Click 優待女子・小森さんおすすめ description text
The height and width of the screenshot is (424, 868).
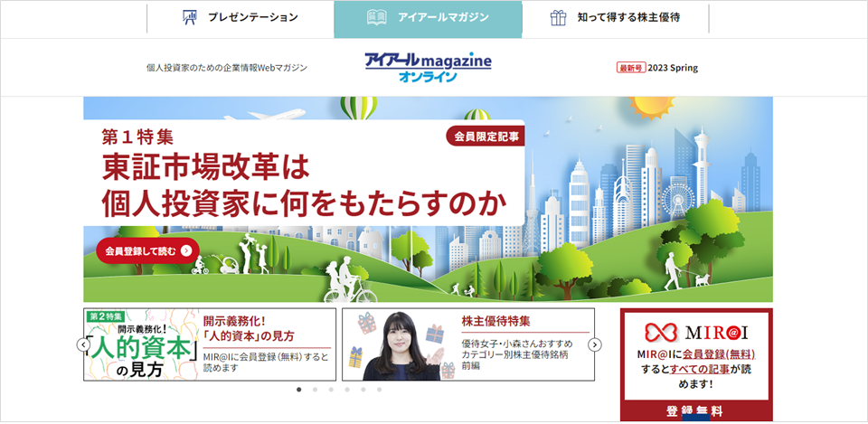pos(517,354)
